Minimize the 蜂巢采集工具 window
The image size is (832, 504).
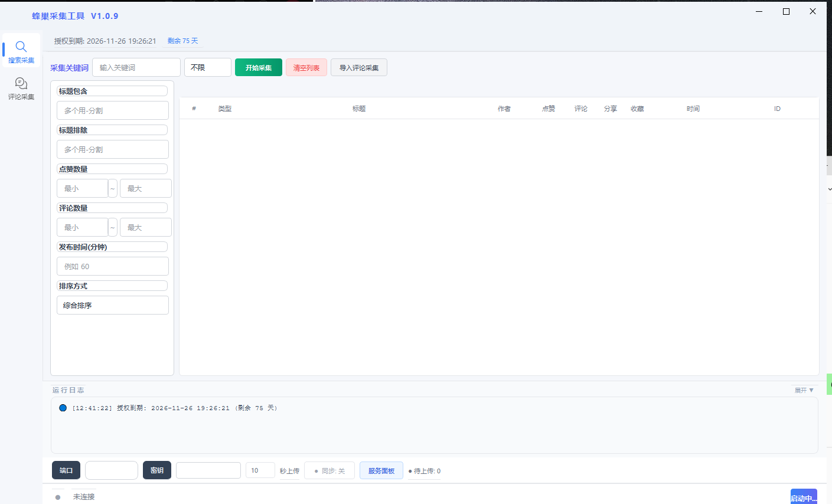click(759, 11)
